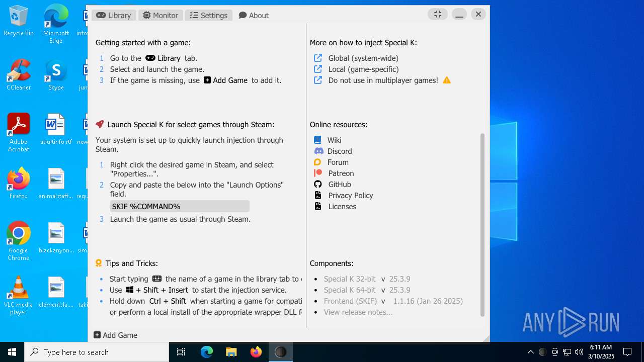The height and width of the screenshot is (362, 644).
Task: Click the yellow warning triangle icon
Action: pyautogui.click(x=447, y=80)
